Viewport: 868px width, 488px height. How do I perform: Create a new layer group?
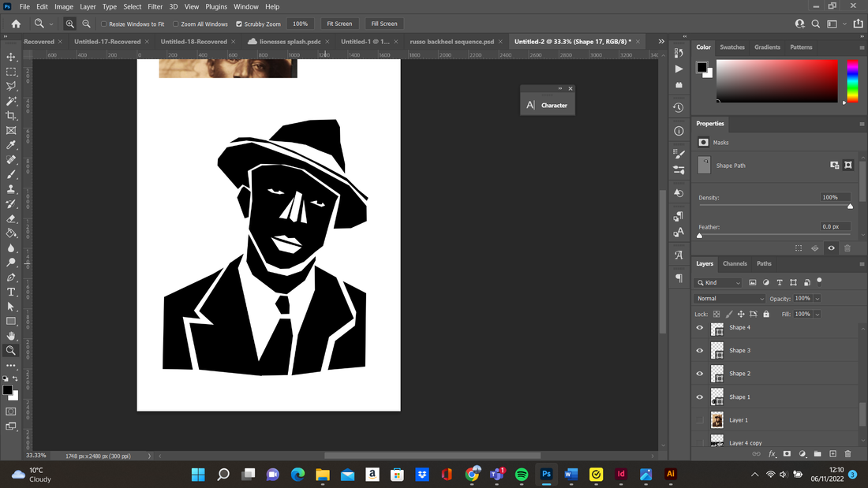pos(817,453)
